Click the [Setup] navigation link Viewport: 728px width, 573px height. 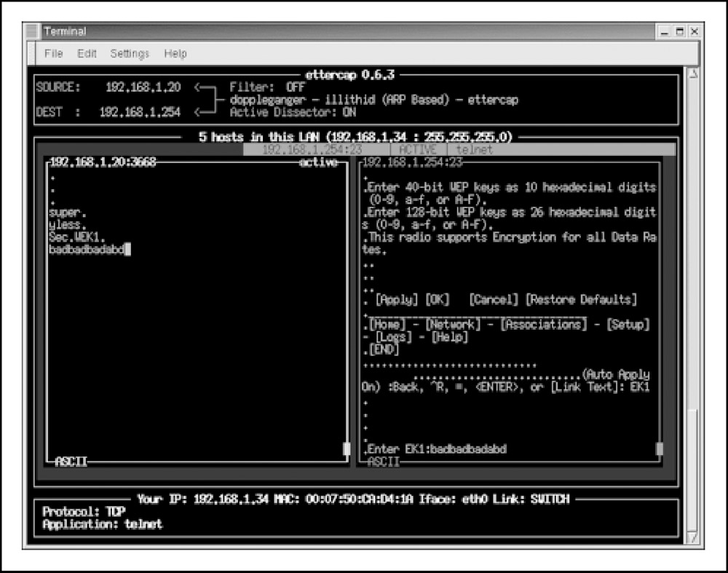[x=628, y=324]
